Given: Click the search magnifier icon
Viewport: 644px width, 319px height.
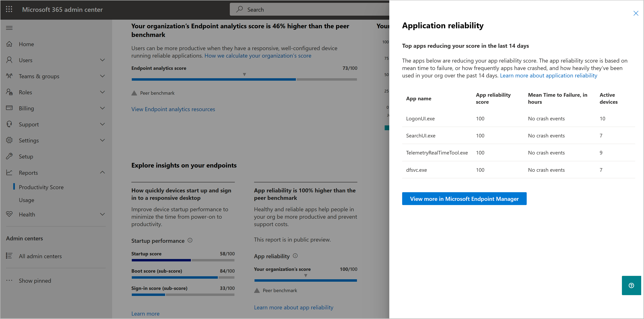Looking at the screenshot, I should pyautogui.click(x=239, y=9).
